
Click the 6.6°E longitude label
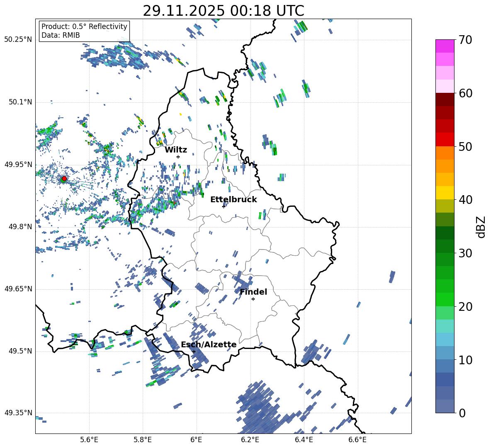357,440
